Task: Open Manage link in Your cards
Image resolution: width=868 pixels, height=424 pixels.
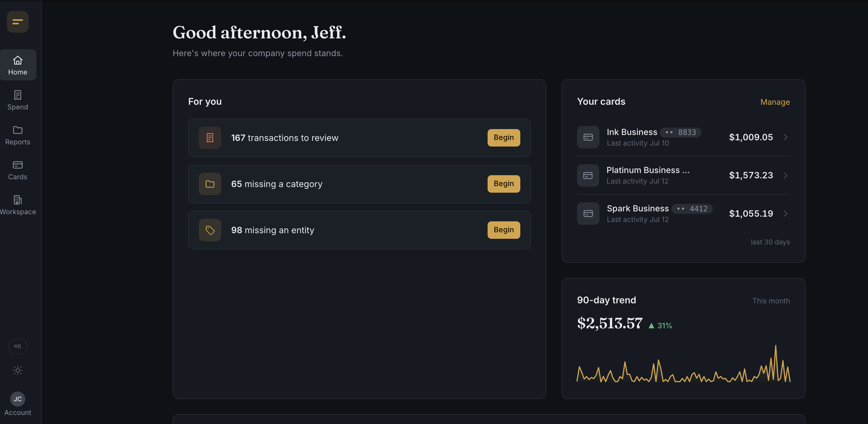Action: pyautogui.click(x=775, y=102)
